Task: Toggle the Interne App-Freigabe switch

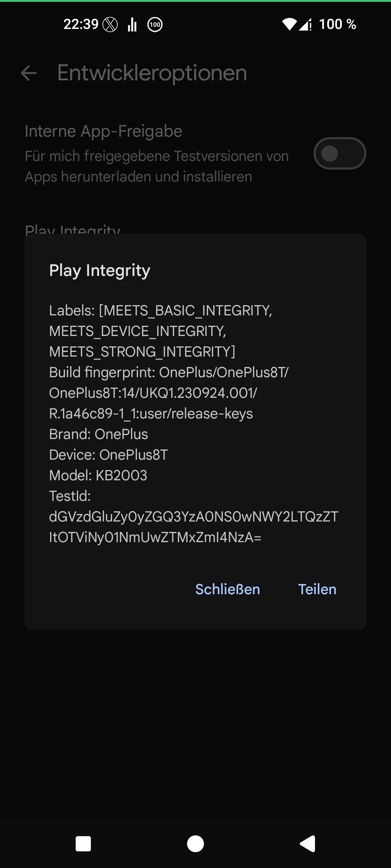Action: pyautogui.click(x=340, y=153)
